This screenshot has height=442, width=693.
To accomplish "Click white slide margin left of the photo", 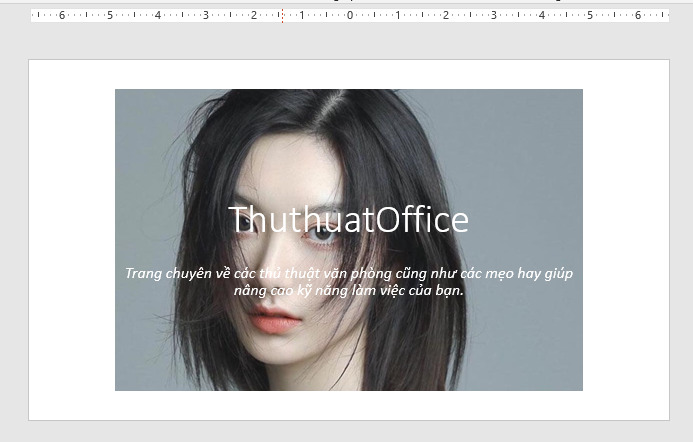I will 72,240.
